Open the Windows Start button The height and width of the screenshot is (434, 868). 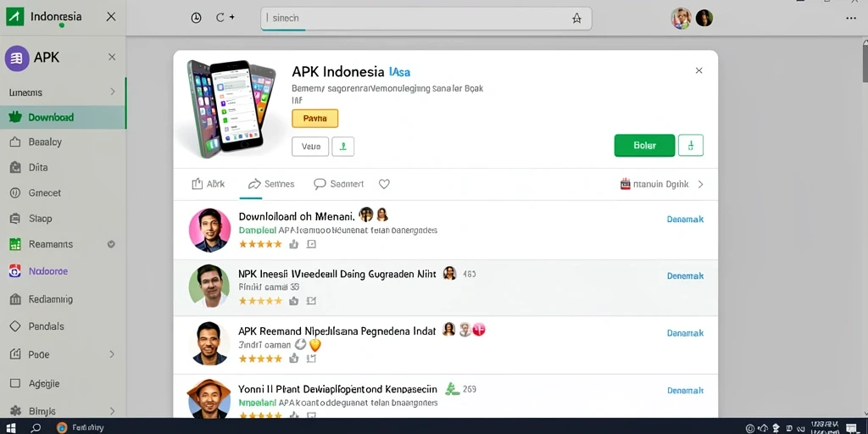[x=11, y=427]
